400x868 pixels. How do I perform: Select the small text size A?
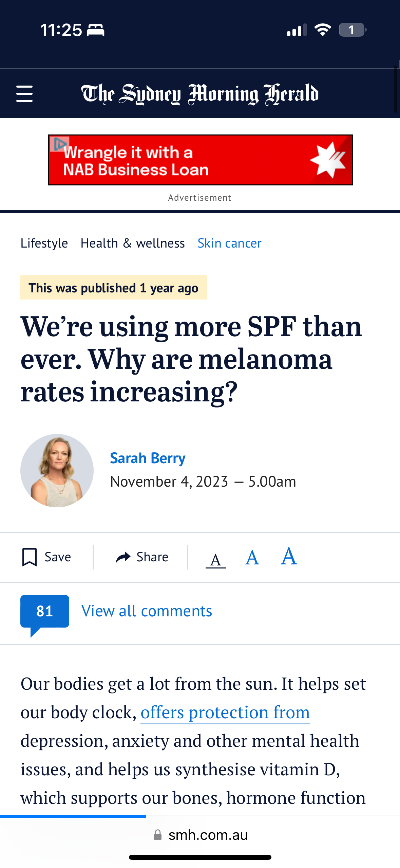click(x=215, y=559)
